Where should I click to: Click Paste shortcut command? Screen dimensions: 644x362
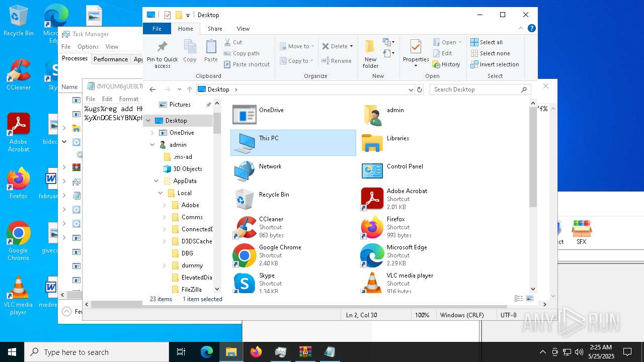coord(247,64)
